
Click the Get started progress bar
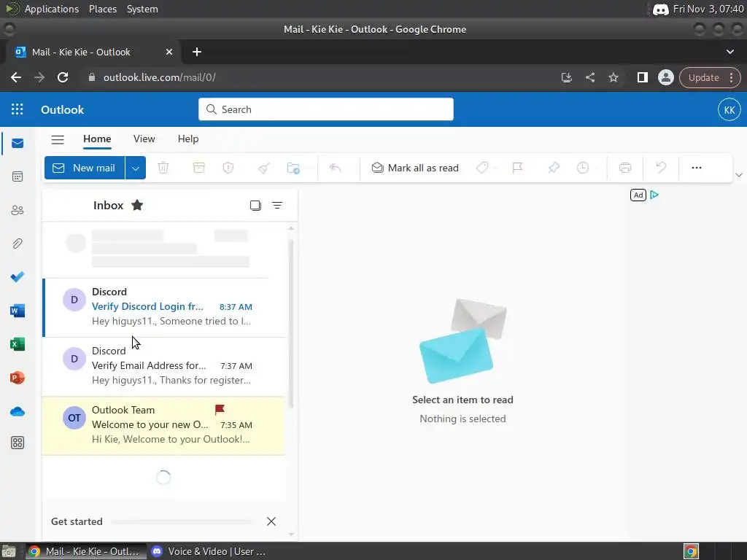click(182, 522)
